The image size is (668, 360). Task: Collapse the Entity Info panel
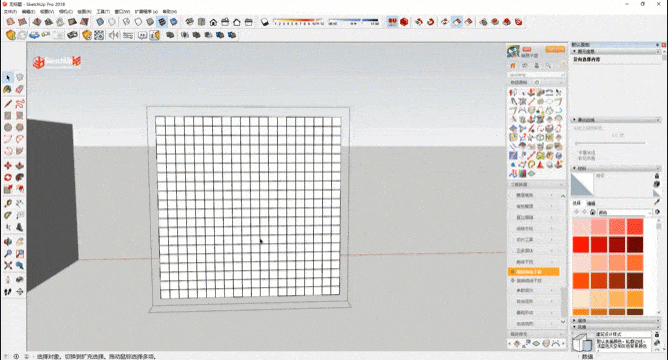coord(575,51)
